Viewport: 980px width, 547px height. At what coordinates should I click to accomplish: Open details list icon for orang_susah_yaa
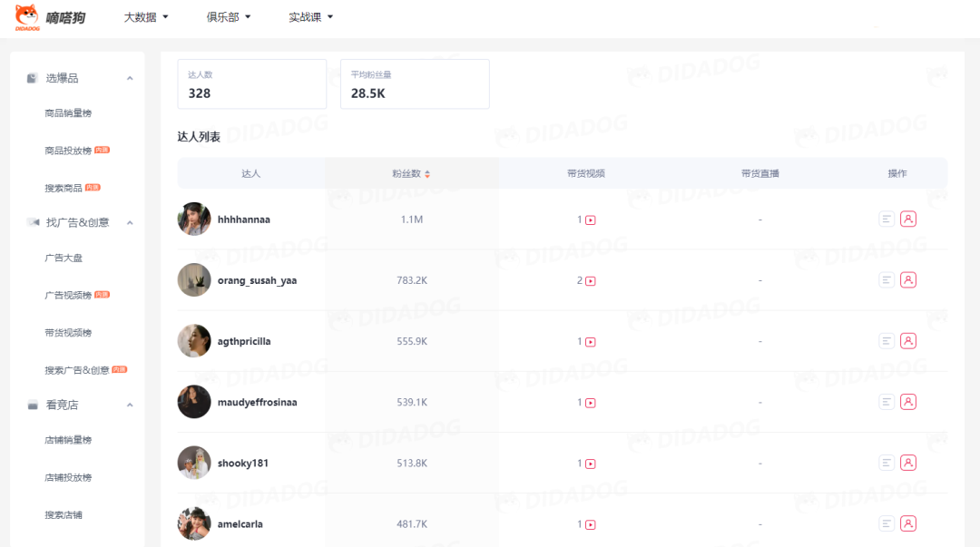tap(887, 280)
